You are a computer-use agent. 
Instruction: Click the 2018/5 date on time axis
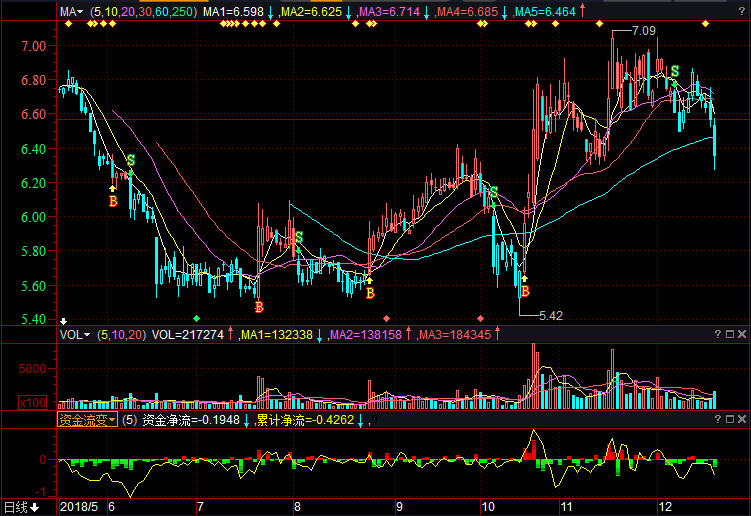[82, 507]
